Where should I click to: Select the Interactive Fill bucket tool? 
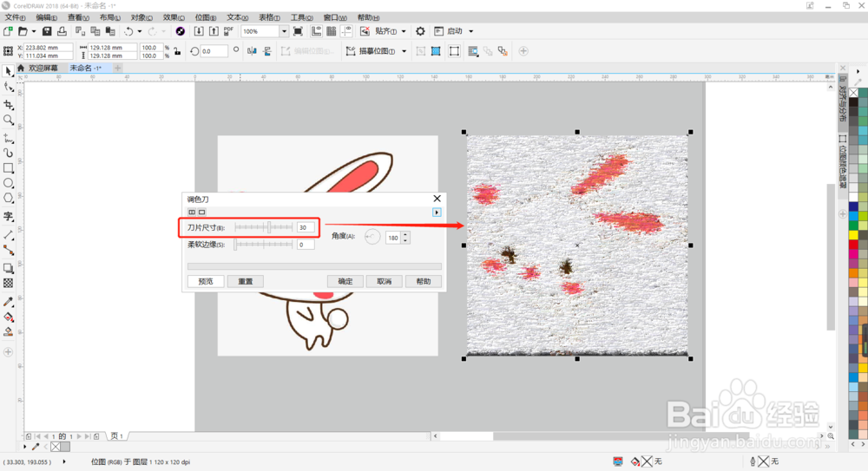(x=9, y=317)
